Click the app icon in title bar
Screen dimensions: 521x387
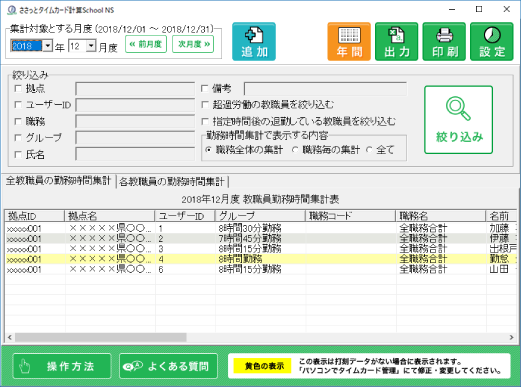(12, 10)
